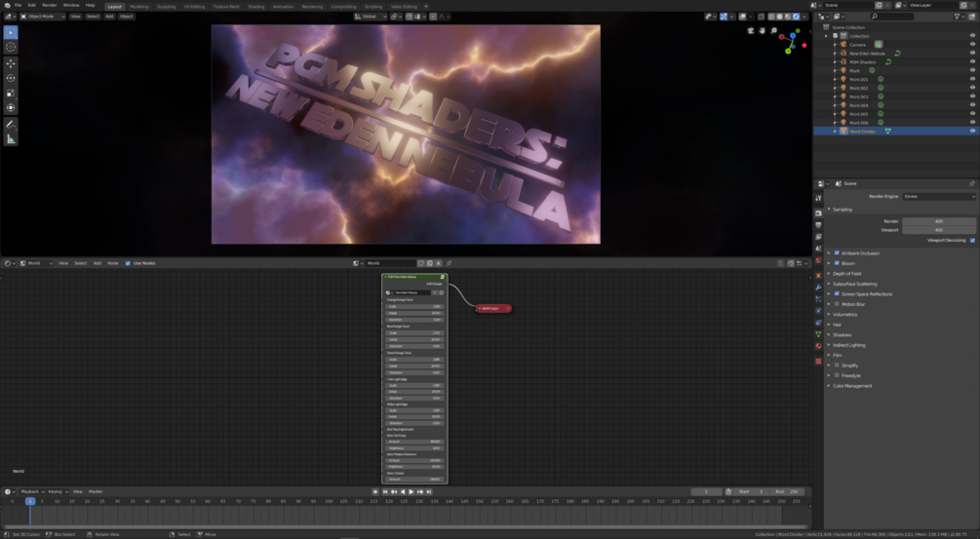Screen dimensions: 980x539
Task: Open the timeline Keying popover
Action: pos(58,491)
